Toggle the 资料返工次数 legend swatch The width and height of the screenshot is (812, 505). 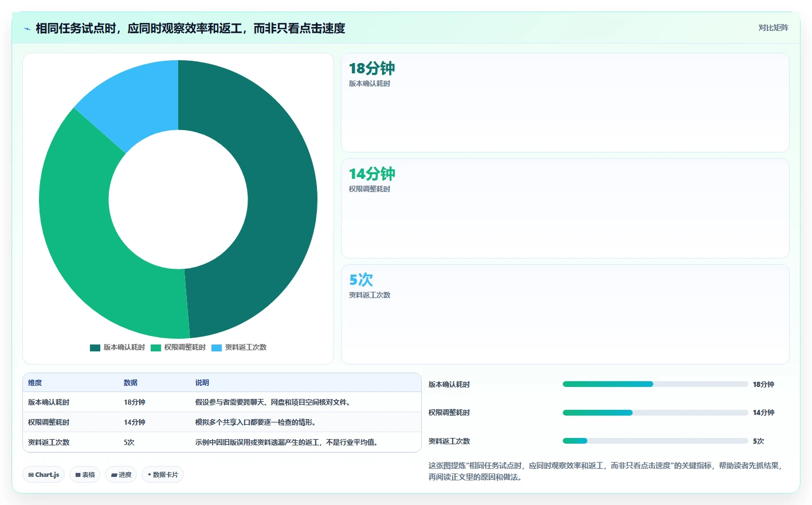pyautogui.click(x=217, y=347)
